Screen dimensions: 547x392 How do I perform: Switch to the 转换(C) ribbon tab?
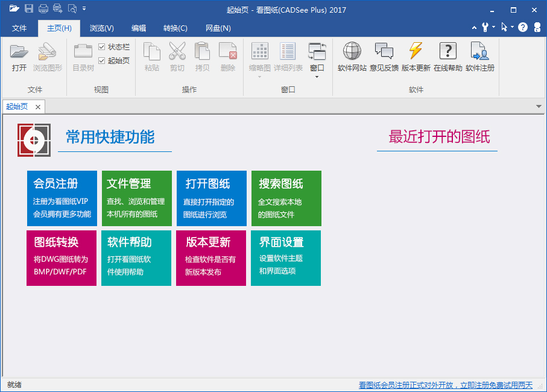175,28
